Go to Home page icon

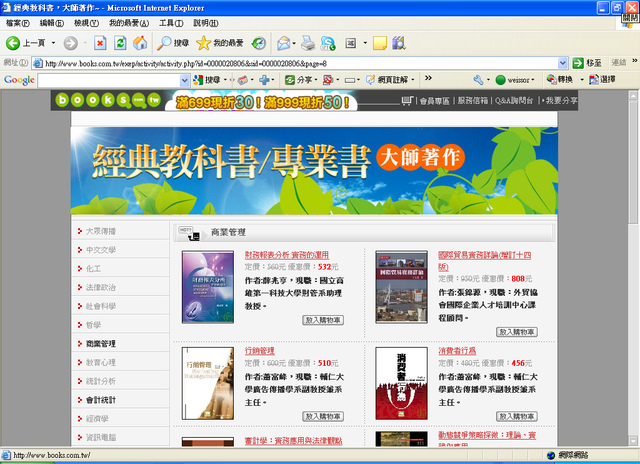(140, 43)
